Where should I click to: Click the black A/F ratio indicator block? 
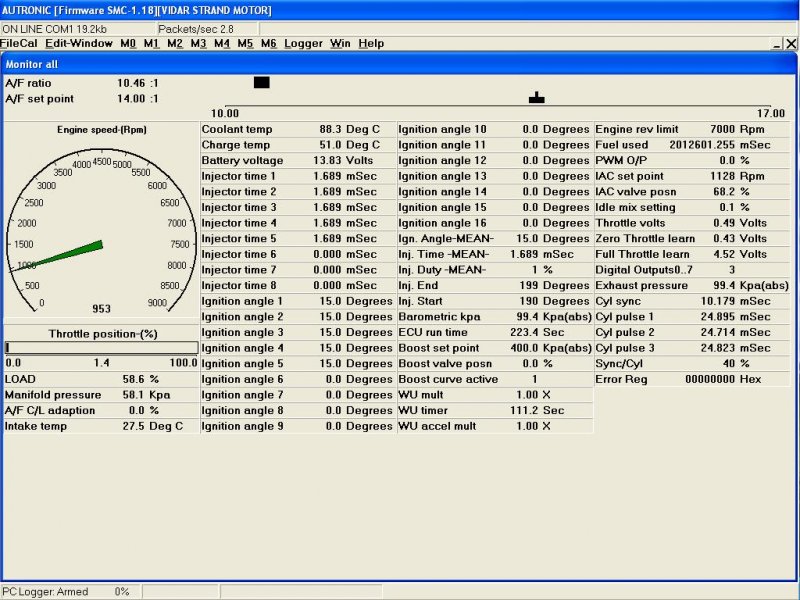click(262, 82)
